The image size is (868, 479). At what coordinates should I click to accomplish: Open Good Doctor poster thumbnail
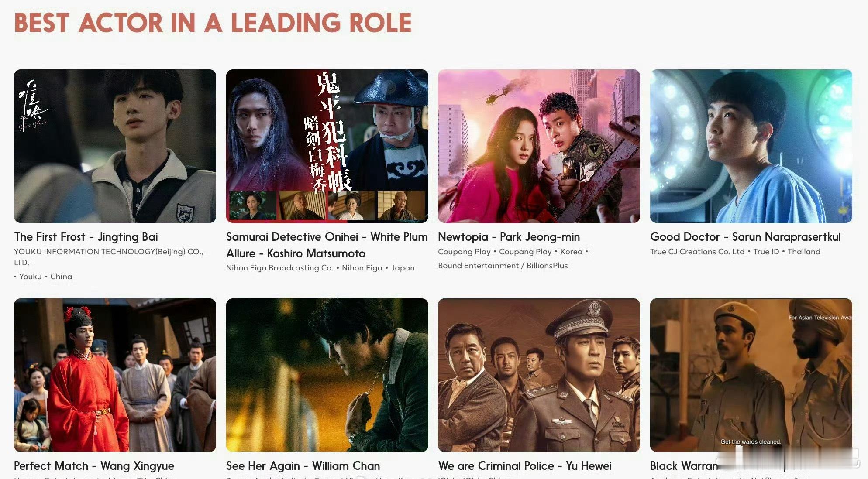(751, 146)
